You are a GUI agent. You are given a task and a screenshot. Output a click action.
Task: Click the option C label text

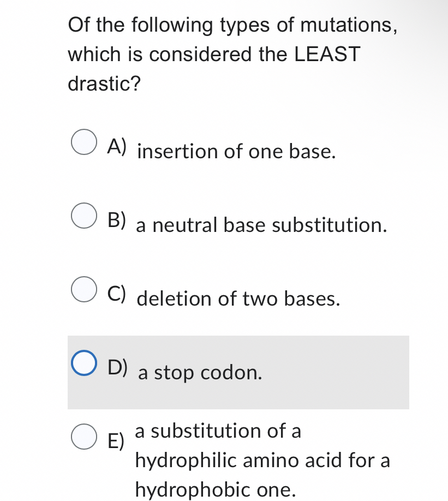[x=117, y=293]
